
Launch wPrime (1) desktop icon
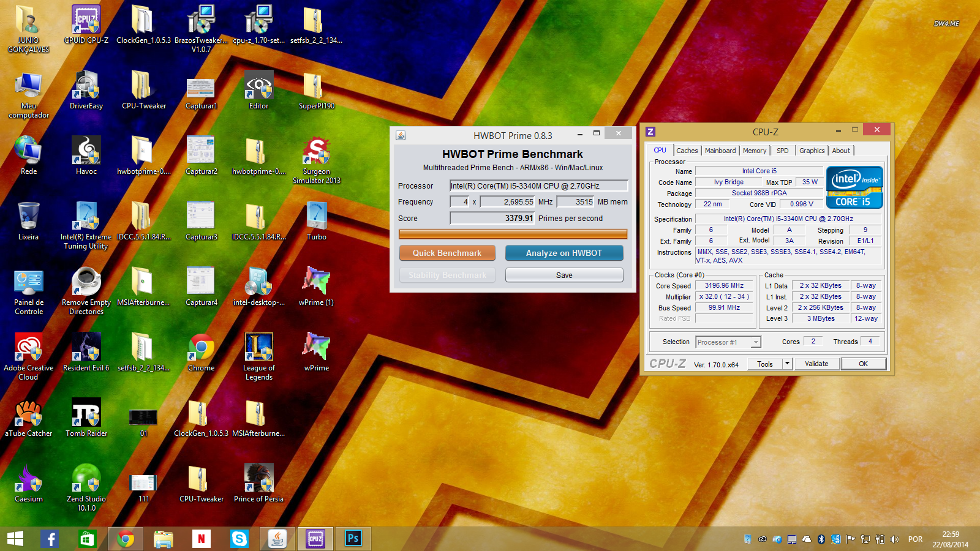[x=317, y=287]
